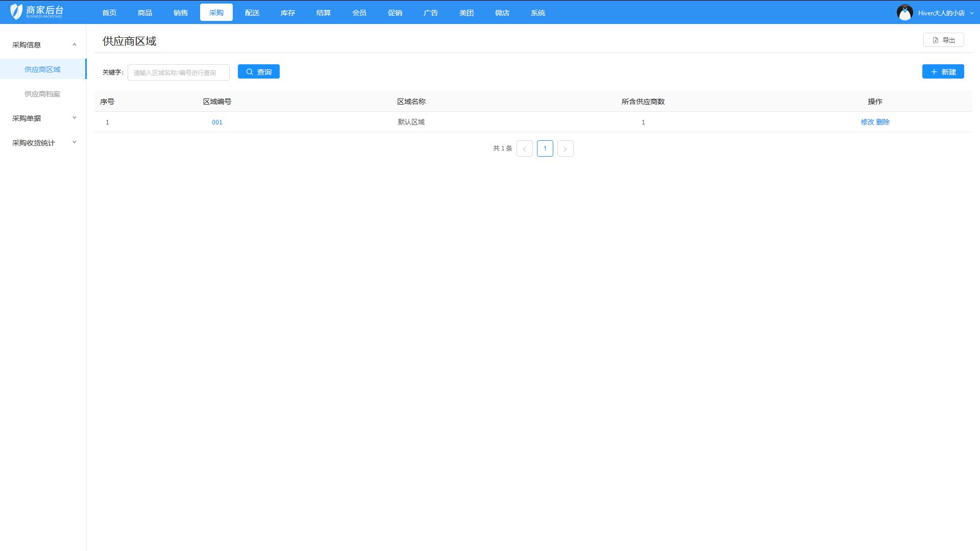Open the 会员 top menu
The height and width of the screenshot is (551, 980).
coord(359,13)
